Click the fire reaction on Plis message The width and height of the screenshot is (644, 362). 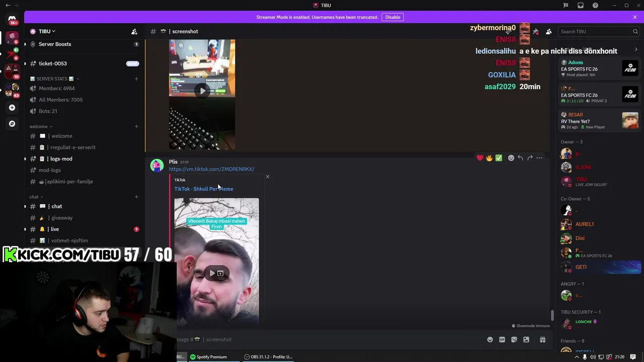(x=489, y=158)
